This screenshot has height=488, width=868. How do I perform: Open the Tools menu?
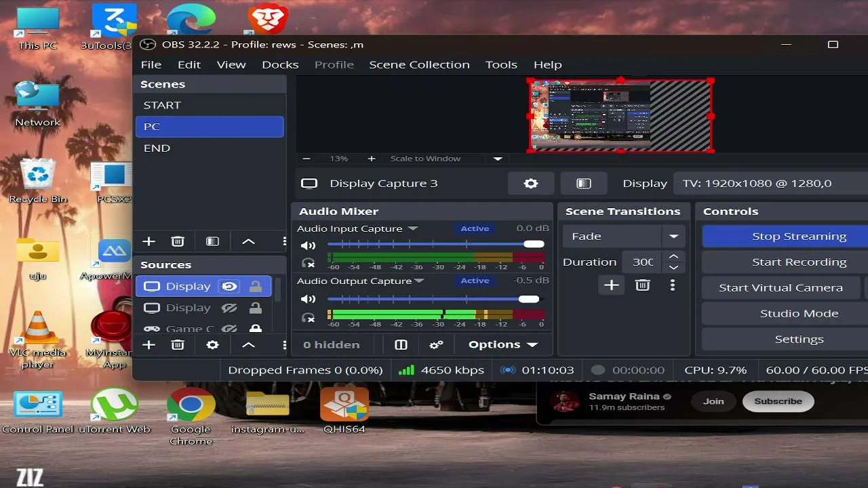(x=501, y=64)
